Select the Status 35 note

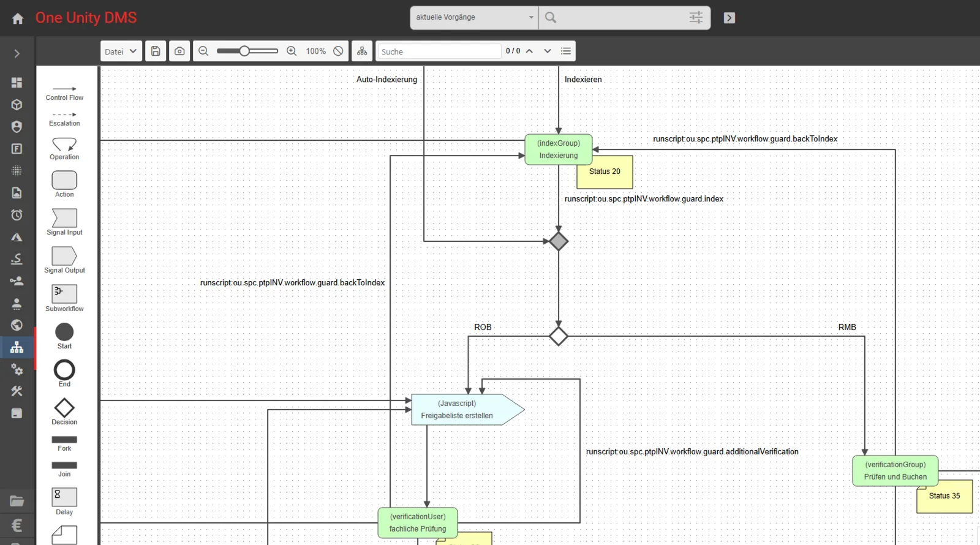coord(944,497)
